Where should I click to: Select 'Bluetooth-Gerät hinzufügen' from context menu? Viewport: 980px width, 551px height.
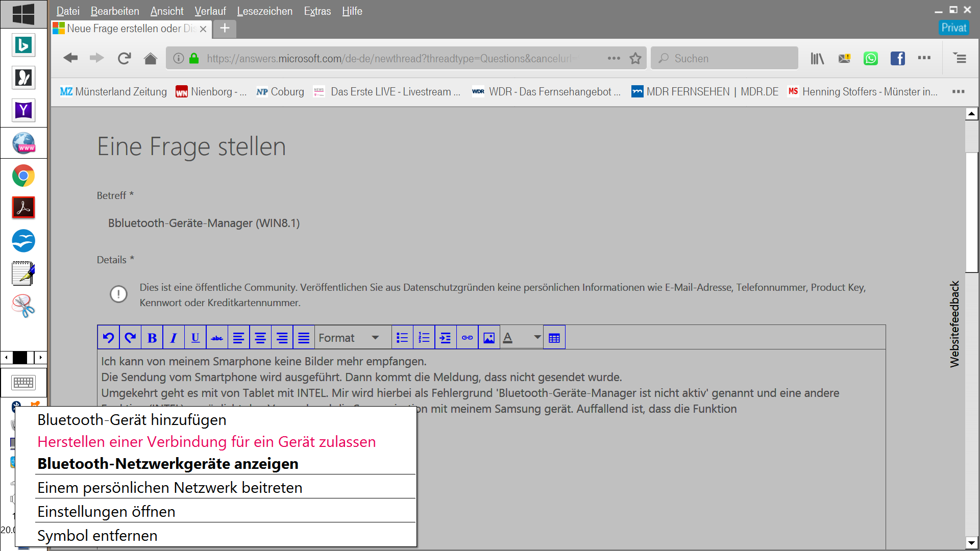[x=132, y=419]
